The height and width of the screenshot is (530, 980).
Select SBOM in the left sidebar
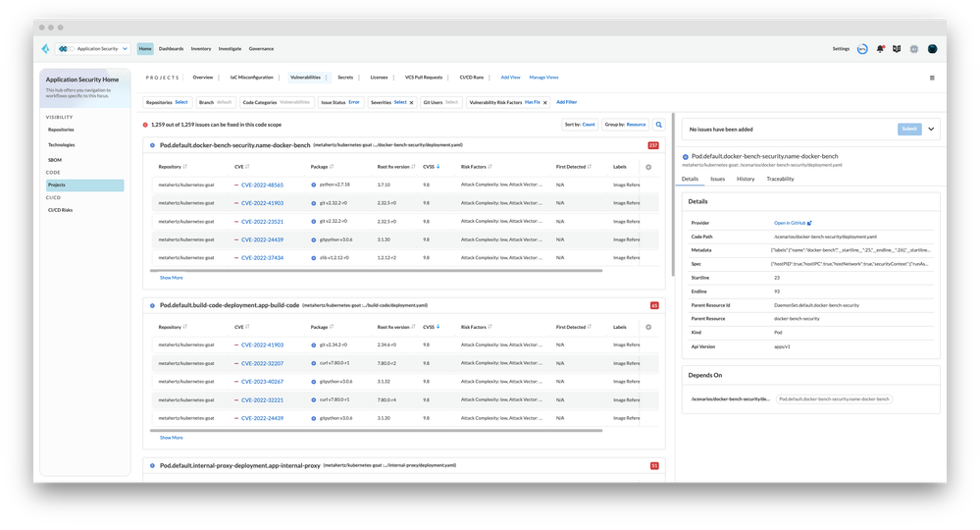pos(55,159)
